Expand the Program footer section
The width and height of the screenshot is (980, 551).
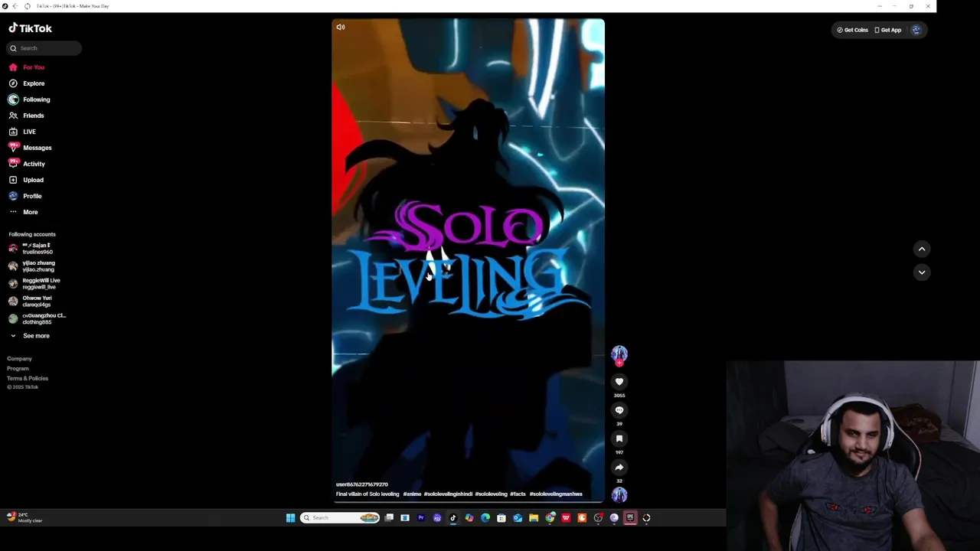(x=18, y=369)
